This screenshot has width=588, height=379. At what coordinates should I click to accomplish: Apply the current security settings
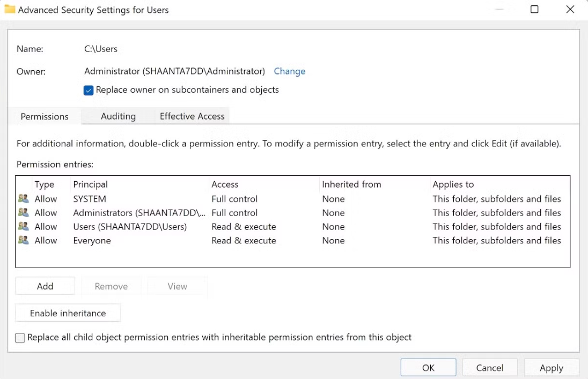(x=551, y=368)
